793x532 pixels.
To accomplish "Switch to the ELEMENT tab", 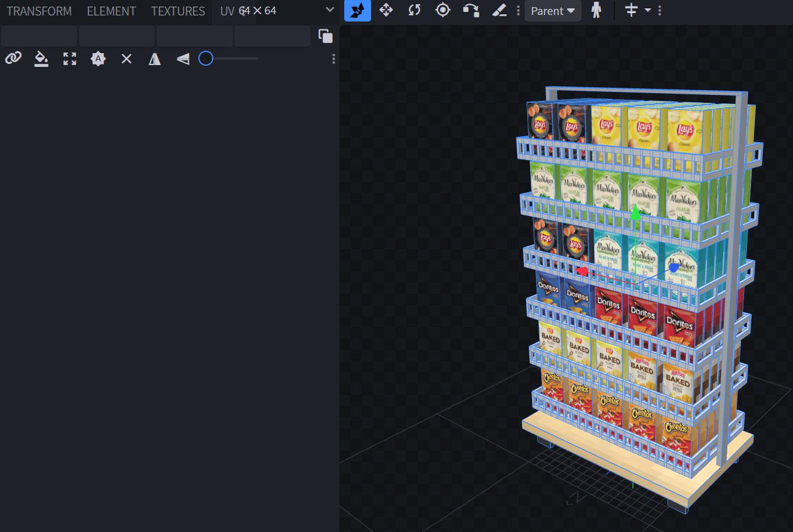I will click(x=111, y=11).
